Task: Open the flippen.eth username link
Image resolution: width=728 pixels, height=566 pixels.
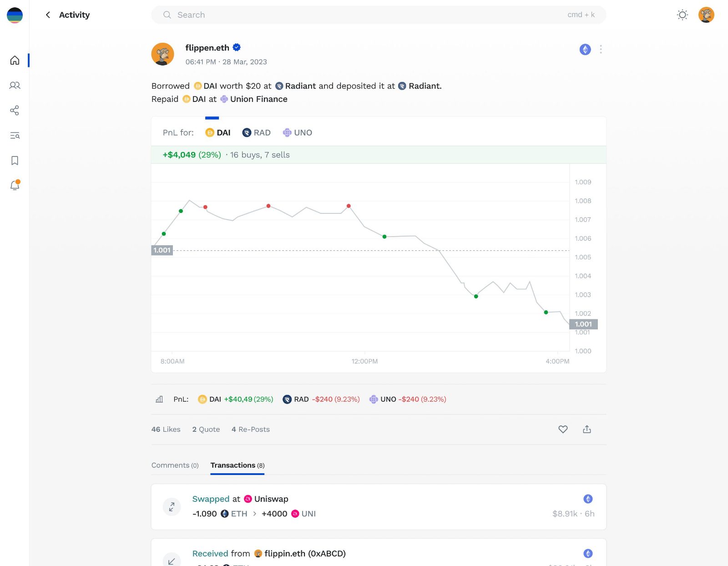Action: (x=207, y=48)
